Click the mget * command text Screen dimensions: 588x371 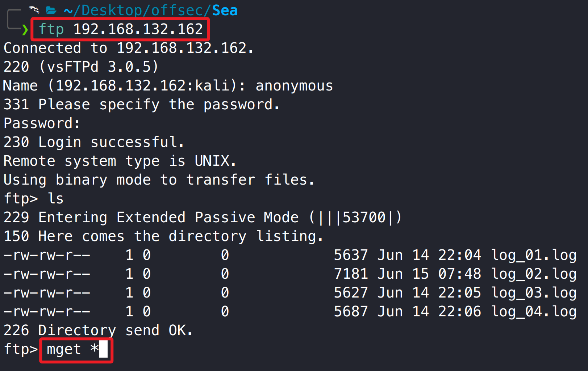(72, 349)
